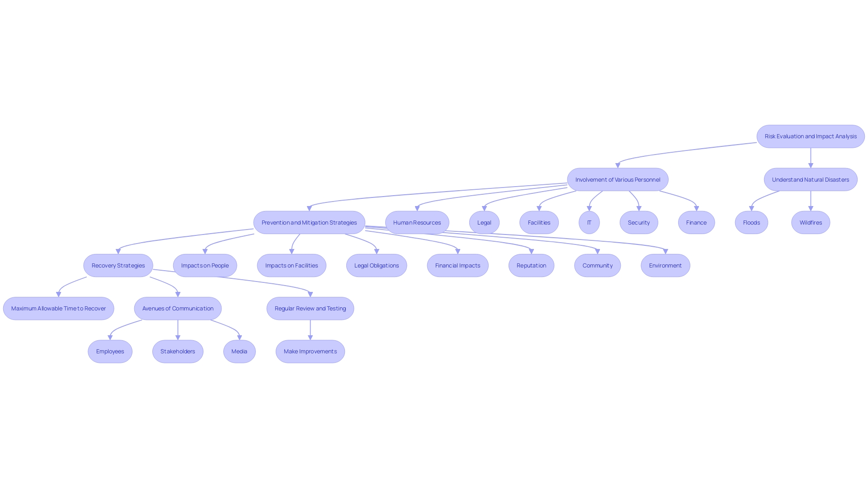
Task: Click the Prevention and Mitigation Strategies node
Action: [309, 222]
